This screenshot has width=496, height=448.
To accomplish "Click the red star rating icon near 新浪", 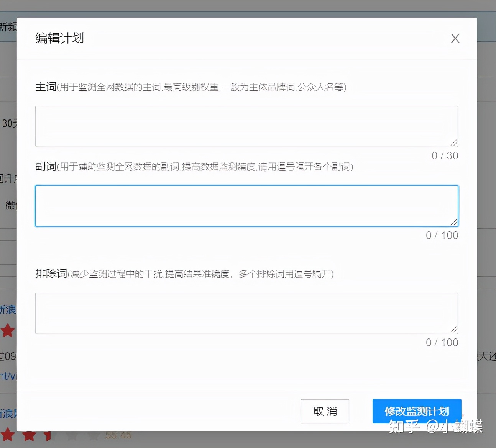I will [x=8, y=330].
